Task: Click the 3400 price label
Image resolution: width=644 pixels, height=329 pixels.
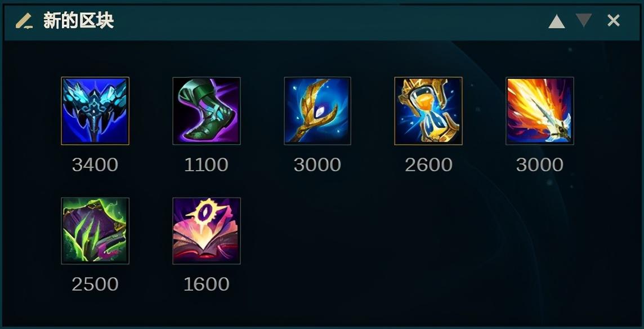Action: point(95,165)
